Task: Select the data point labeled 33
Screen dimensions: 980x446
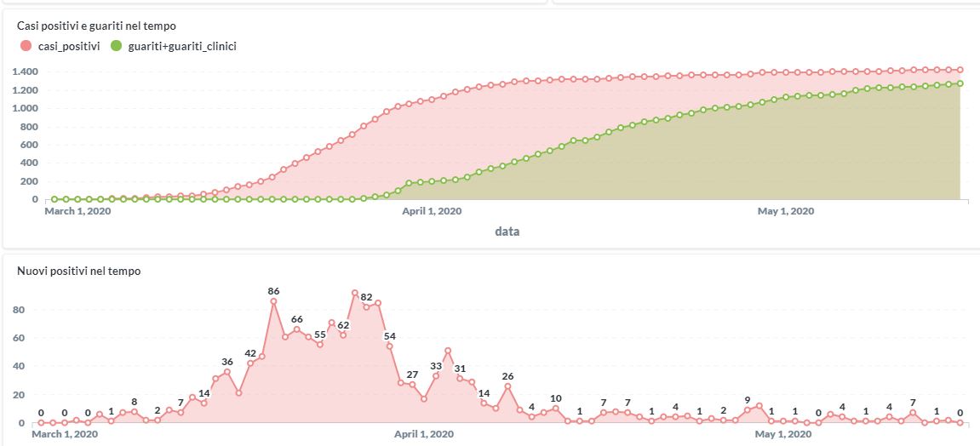Action: coord(437,375)
